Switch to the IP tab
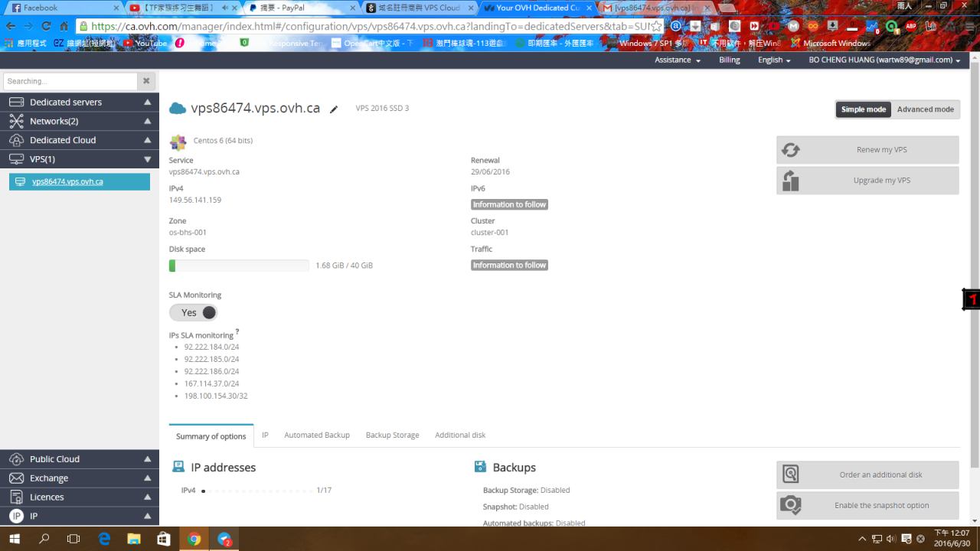The width and height of the screenshot is (980, 551). 265,435
